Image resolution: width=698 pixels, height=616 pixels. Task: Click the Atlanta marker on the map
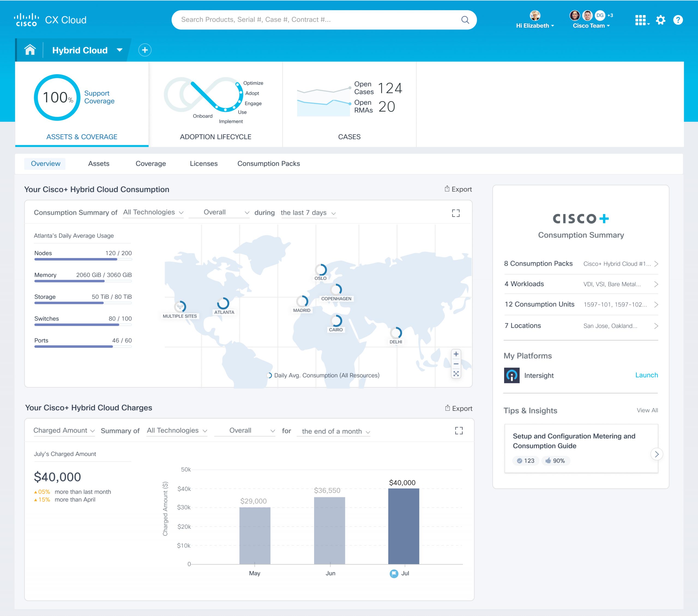click(223, 303)
